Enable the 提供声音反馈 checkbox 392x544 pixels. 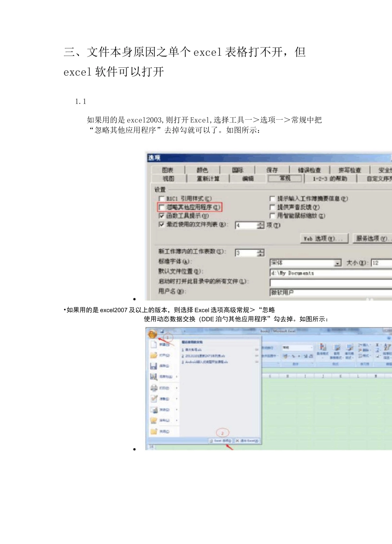pos(272,207)
